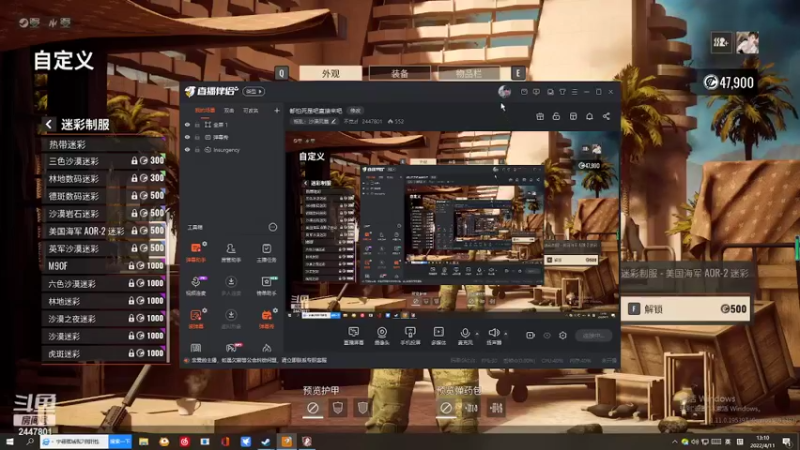Select the 热带迷彩 camo row
The width and height of the screenshot is (800, 450).
(x=105, y=144)
